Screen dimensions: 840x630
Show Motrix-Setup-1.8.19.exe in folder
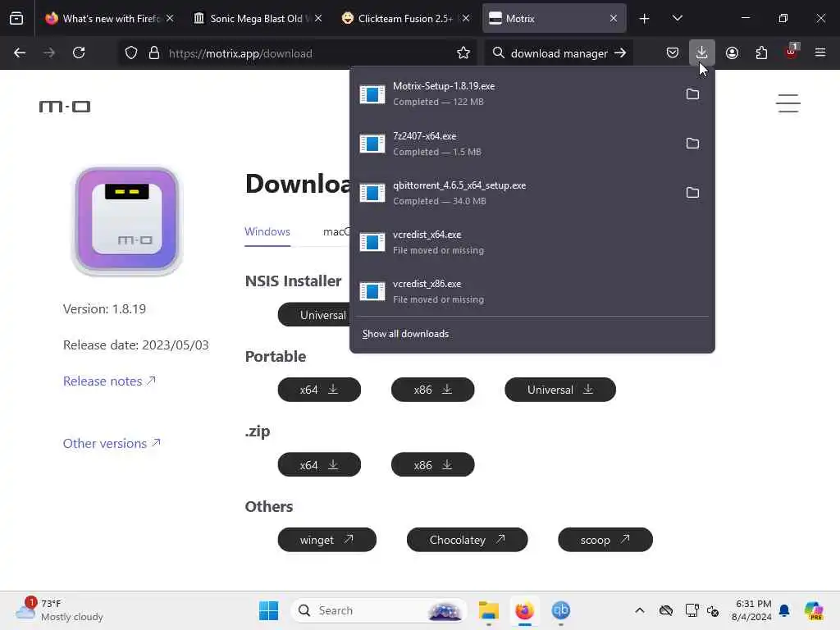[692, 94]
